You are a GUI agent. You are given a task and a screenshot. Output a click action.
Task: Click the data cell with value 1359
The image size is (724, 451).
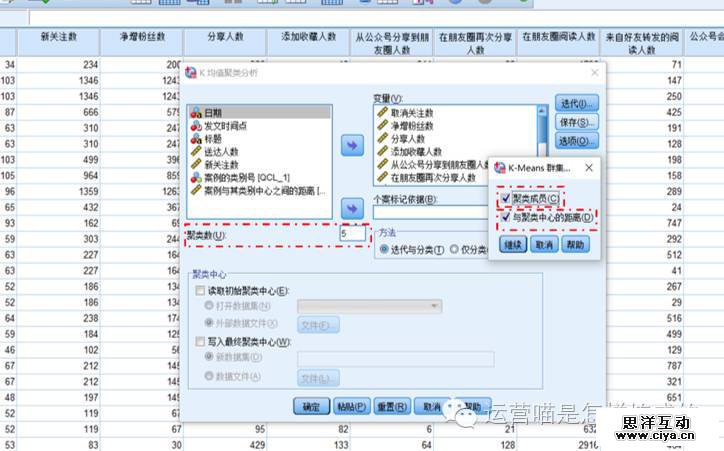pyautogui.click(x=58, y=192)
